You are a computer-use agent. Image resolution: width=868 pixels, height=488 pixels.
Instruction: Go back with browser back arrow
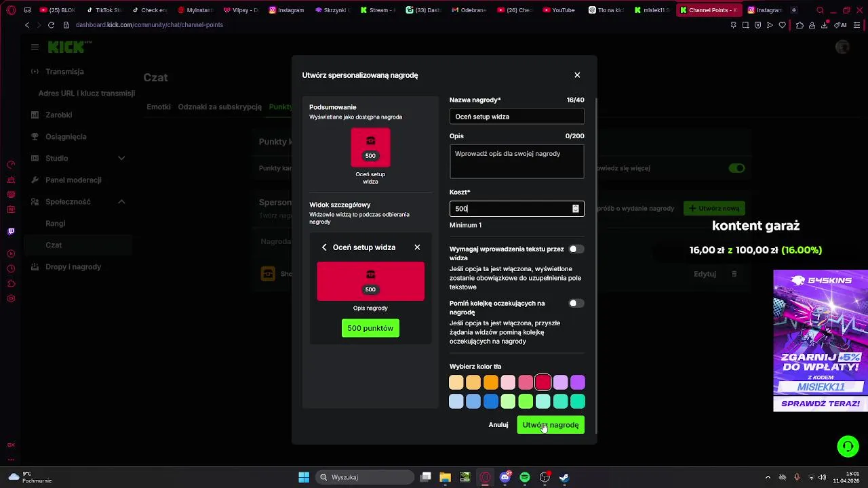(27, 25)
